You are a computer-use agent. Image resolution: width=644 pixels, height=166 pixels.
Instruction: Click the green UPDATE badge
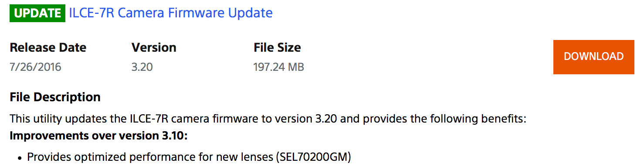click(x=37, y=13)
